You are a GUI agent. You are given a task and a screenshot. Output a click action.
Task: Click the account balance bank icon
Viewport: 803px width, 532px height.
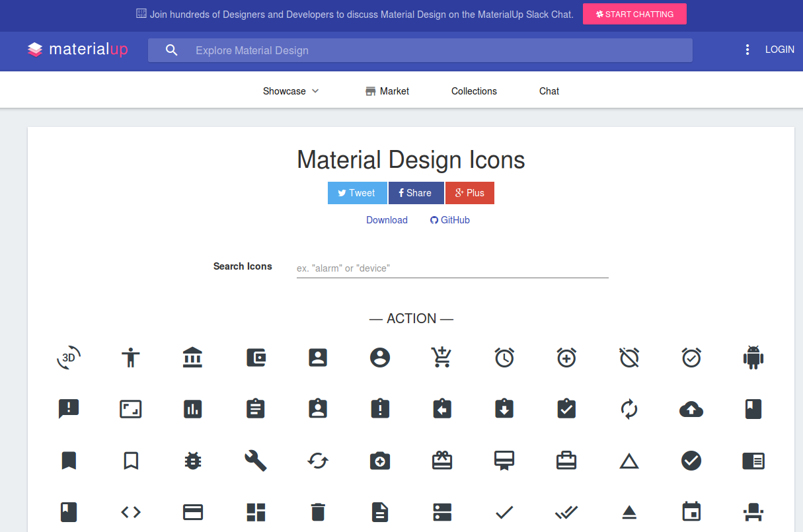click(192, 358)
